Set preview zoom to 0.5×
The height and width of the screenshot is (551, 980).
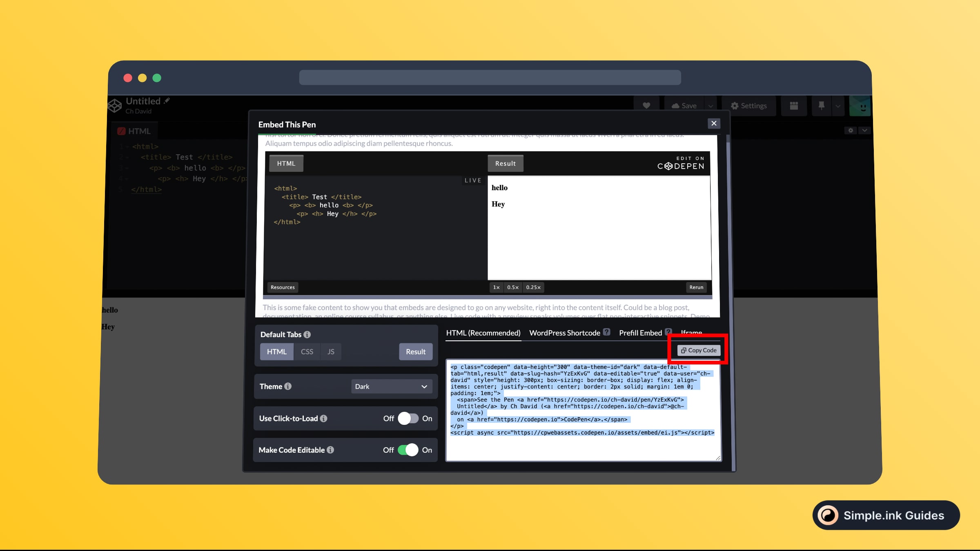513,287
